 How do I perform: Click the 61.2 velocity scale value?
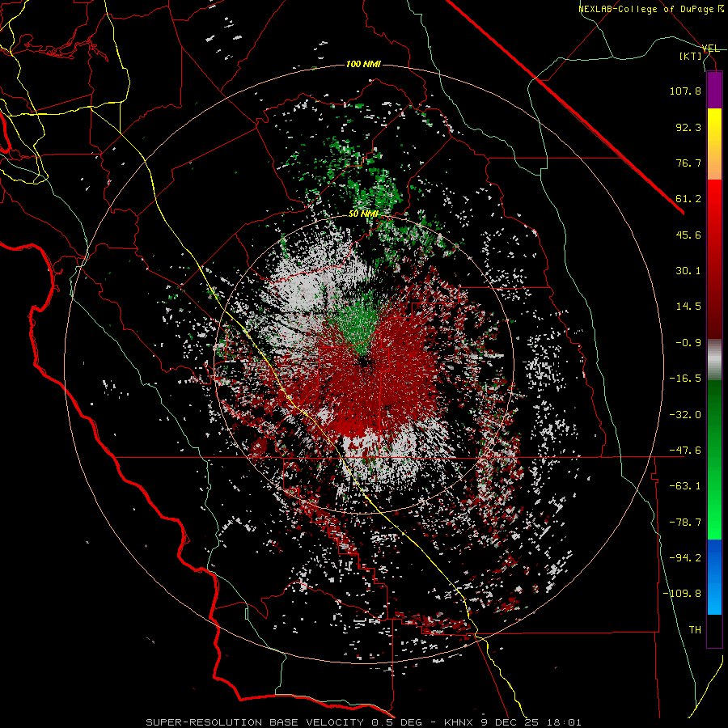[x=688, y=199]
